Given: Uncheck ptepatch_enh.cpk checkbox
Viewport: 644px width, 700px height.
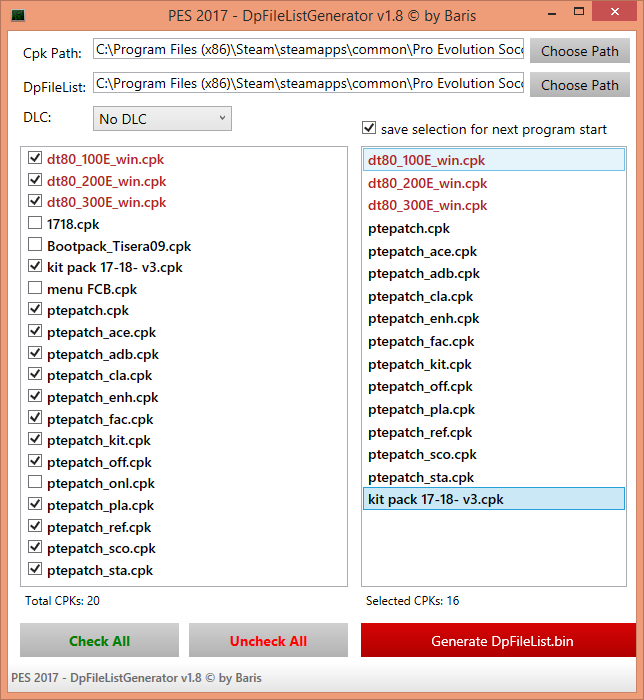Looking at the screenshot, I should [x=35, y=396].
